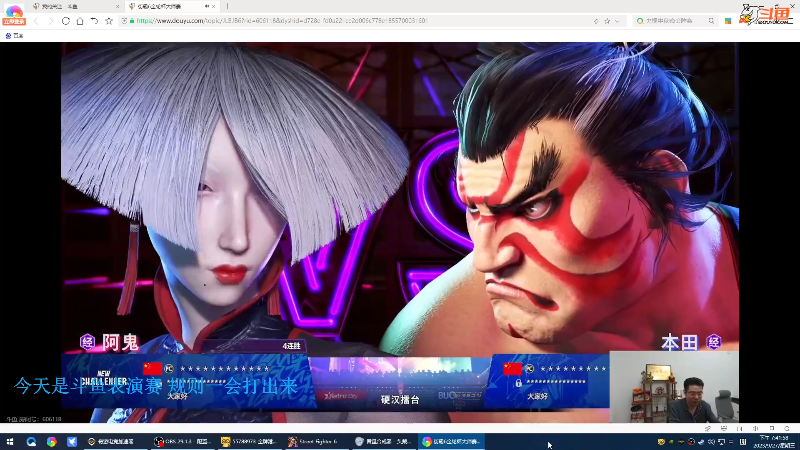
Task: Click the douyu.com address bar URL
Action: 282,21
